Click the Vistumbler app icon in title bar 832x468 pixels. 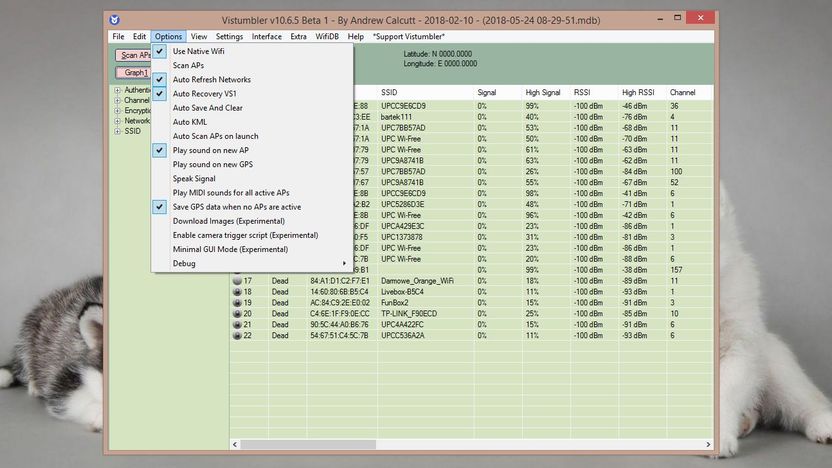point(115,20)
